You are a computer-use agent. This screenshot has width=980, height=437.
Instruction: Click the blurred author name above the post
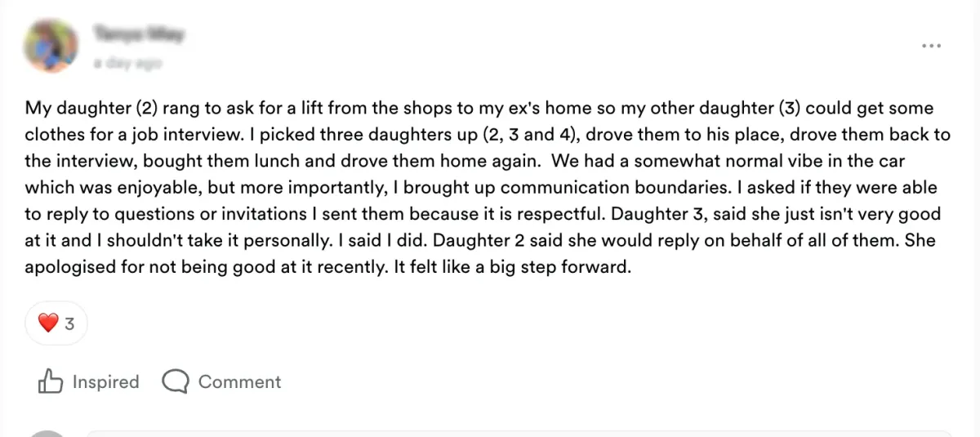(x=138, y=34)
